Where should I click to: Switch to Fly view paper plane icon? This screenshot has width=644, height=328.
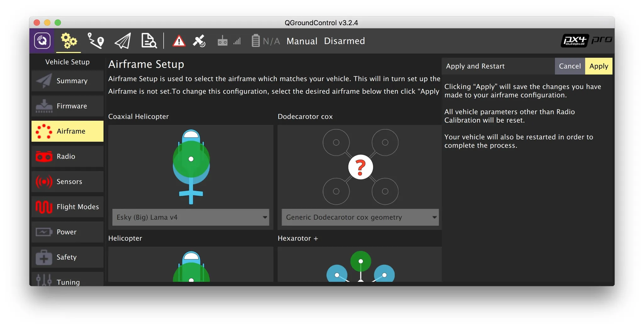pos(122,41)
